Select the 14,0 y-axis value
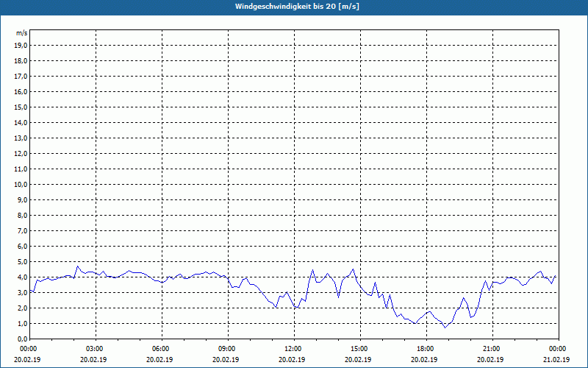The height and width of the screenshot is (368, 588). pyautogui.click(x=21, y=122)
